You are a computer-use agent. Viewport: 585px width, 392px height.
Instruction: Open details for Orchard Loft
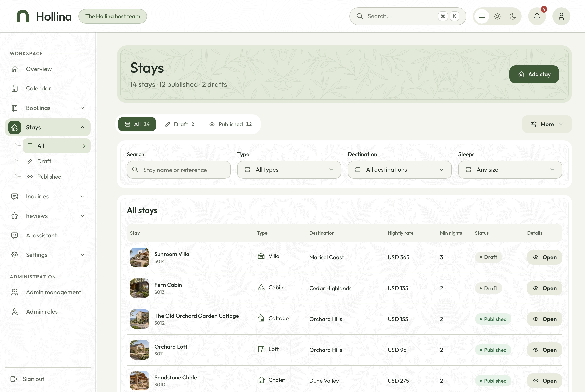[x=544, y=350]
